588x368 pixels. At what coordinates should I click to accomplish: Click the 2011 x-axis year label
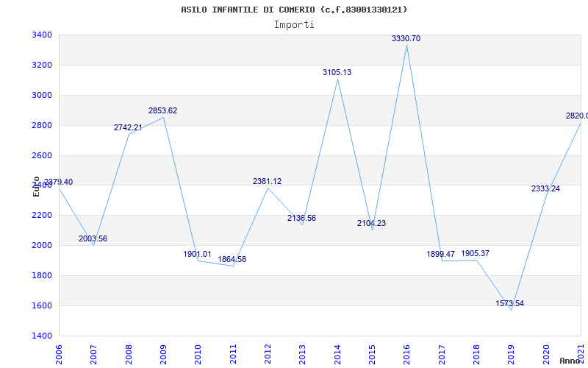click(233, 354)
